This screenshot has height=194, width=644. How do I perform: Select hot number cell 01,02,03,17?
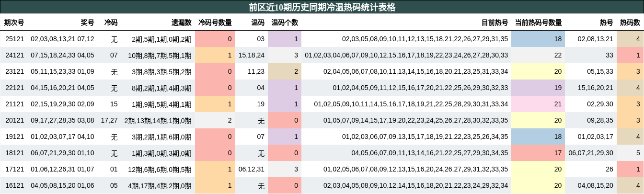coord(596,137)
